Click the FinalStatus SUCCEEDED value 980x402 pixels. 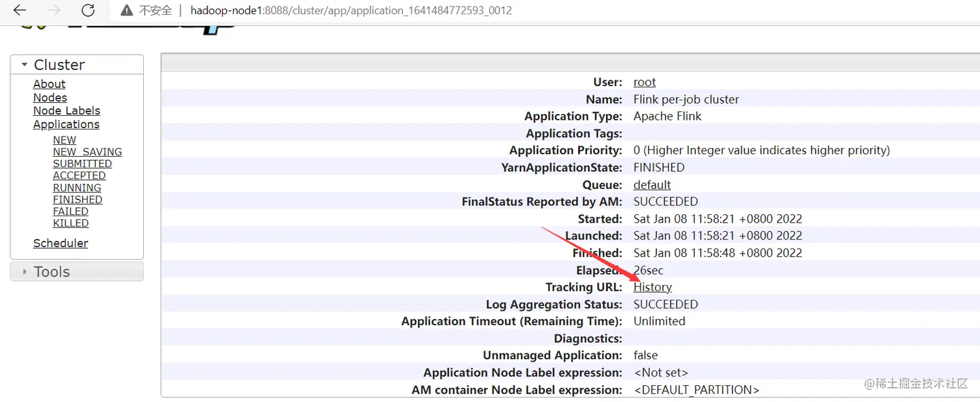click(x=666, y=201)
